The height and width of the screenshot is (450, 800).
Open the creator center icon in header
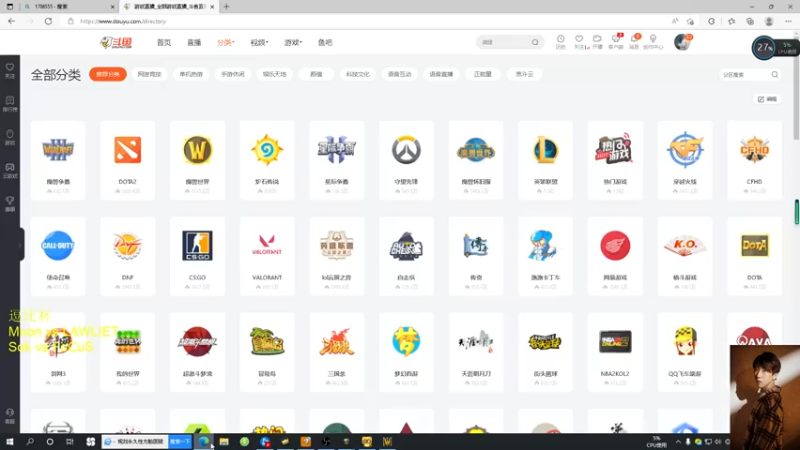653,42
